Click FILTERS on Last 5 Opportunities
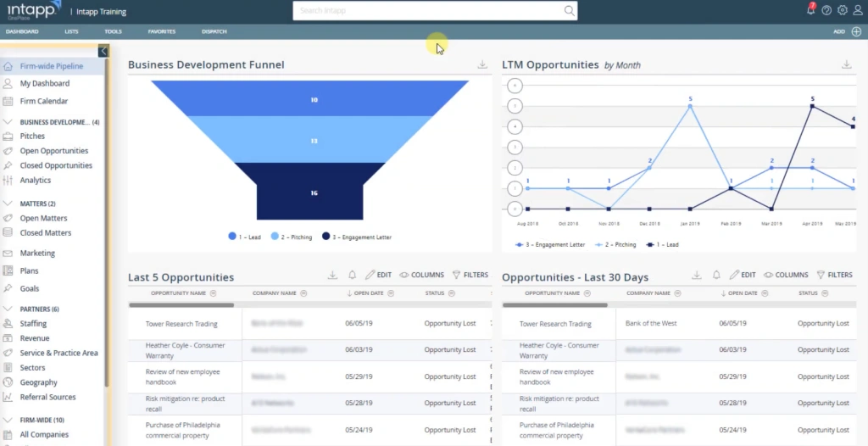Image resolution: width=868 pixels, height=446 pixels. tap(470, 275)
